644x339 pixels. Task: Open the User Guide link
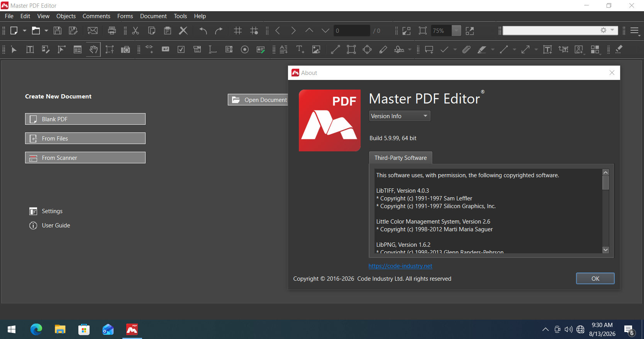pyautogui.click(x=50, y=225)
